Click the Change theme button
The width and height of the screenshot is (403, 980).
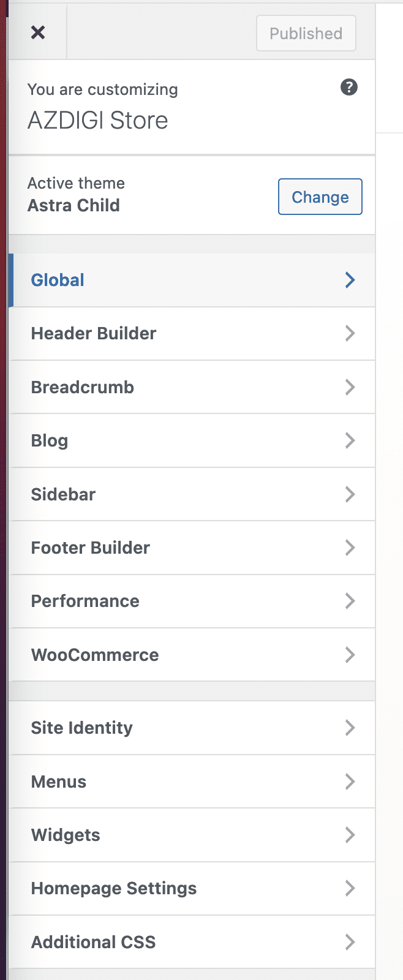(320, 197)
